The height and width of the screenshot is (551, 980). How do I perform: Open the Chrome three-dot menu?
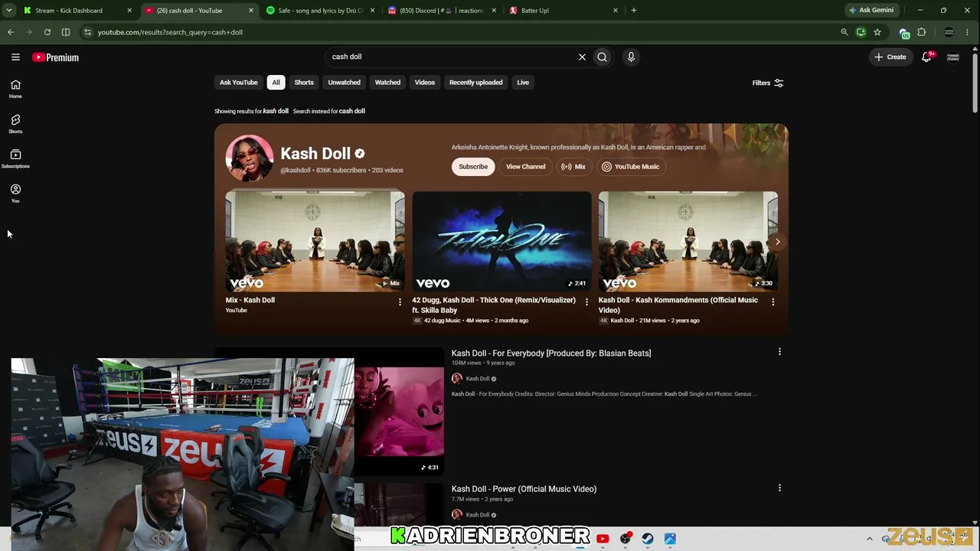click(969, 32)
